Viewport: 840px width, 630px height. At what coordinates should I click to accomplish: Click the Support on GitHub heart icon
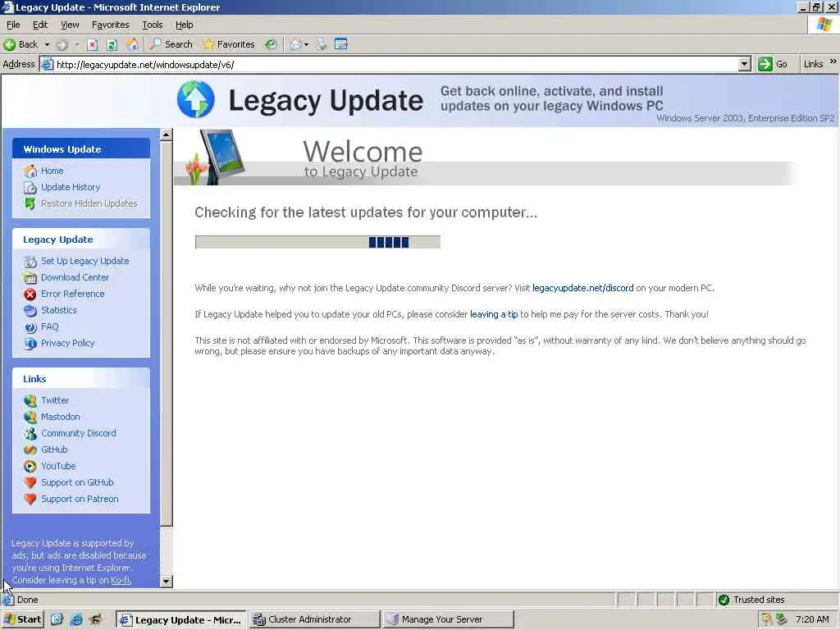(x=30, y=482)
